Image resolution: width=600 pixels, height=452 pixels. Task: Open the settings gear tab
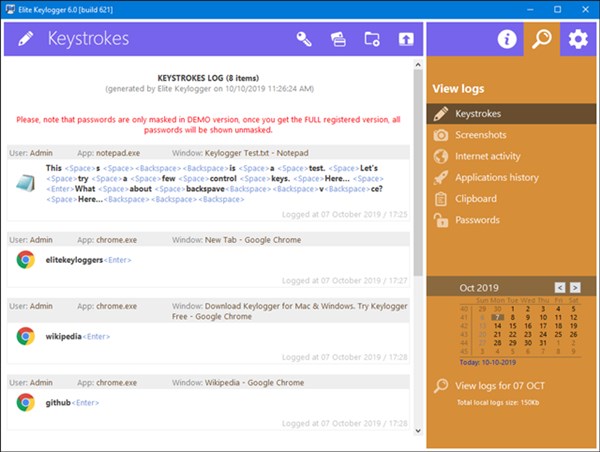[578, 39]
